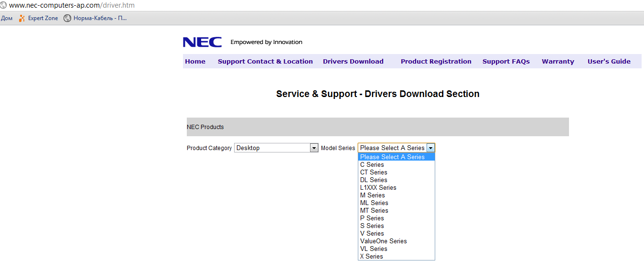This screenshot has height=271, width=644.
Task: Choose ML Series from the list
Action: 397,203
